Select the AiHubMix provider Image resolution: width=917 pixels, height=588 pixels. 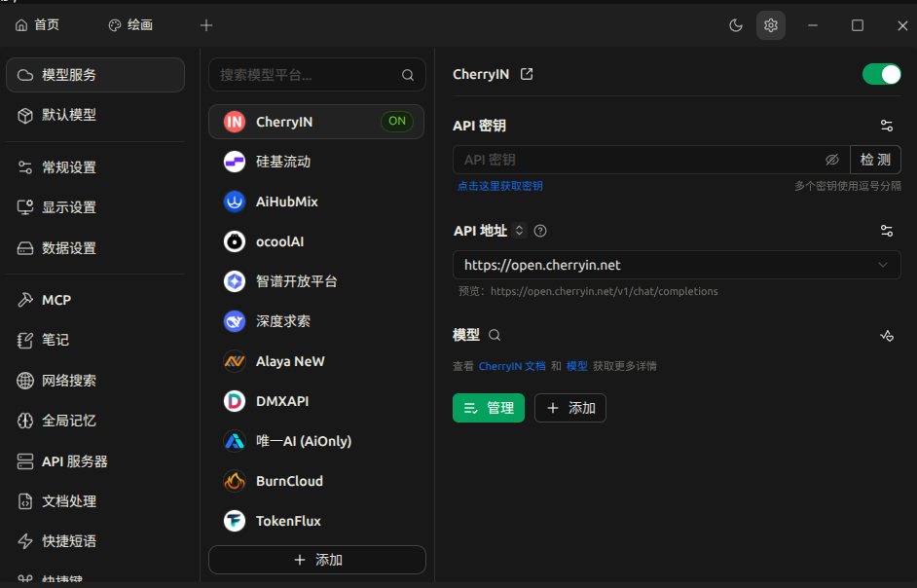click(316, 202)
